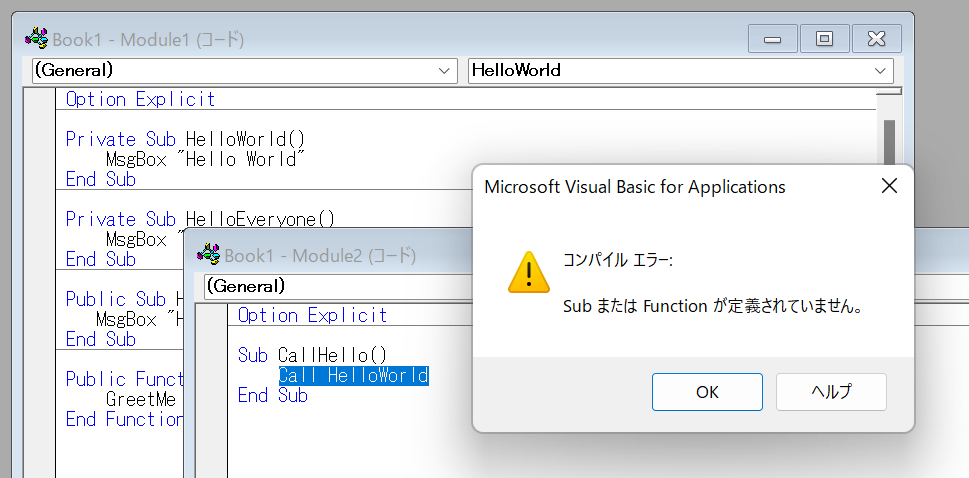Click Private Sub HelloWorld() line

pos(185,139)
